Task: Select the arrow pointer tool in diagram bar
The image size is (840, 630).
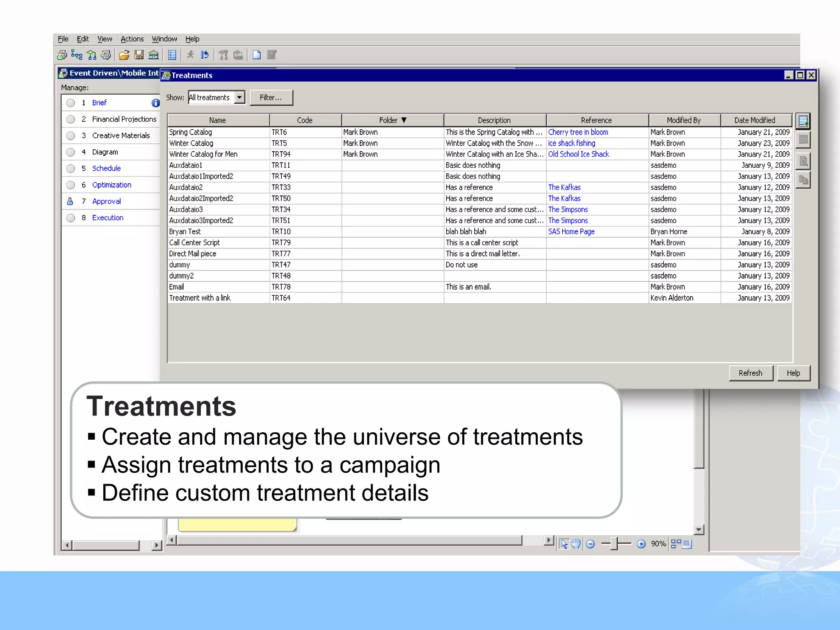Action: [564, 544]
